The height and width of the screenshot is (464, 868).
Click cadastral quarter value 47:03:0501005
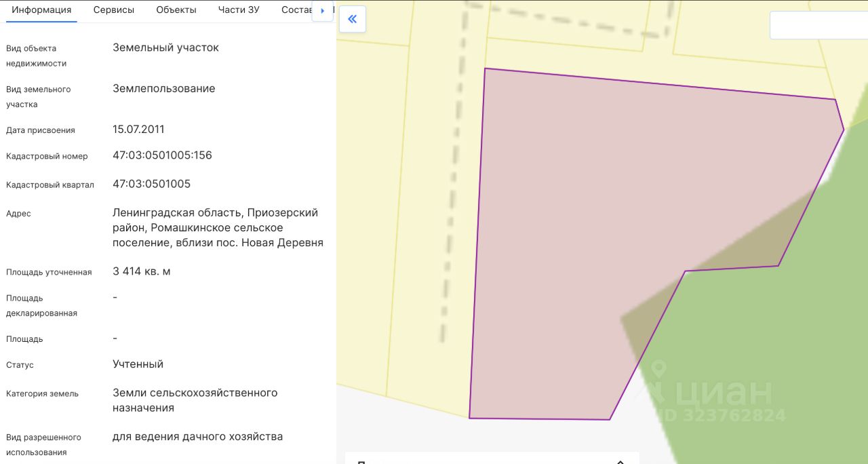pyautogui.click(x=151, y=184)
